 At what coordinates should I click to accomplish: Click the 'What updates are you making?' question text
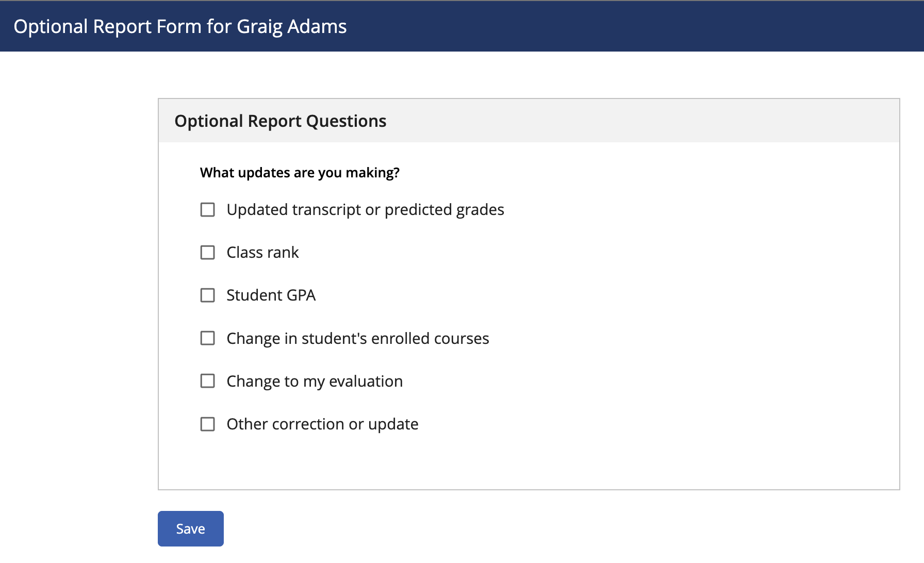pyautogui.click(x=300, y=173)
